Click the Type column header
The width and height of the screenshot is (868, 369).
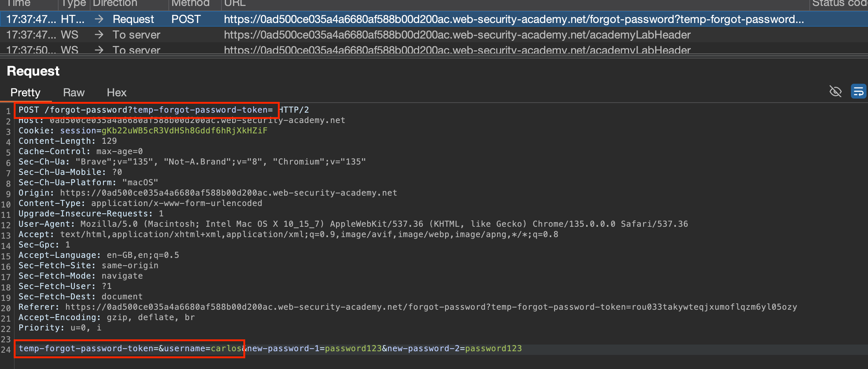click(73, 3)
